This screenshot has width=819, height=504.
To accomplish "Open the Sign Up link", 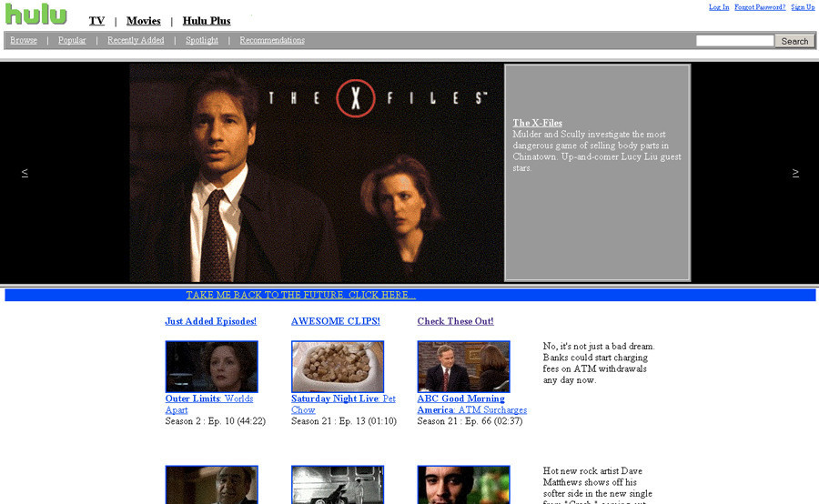I will coord(803,6).
